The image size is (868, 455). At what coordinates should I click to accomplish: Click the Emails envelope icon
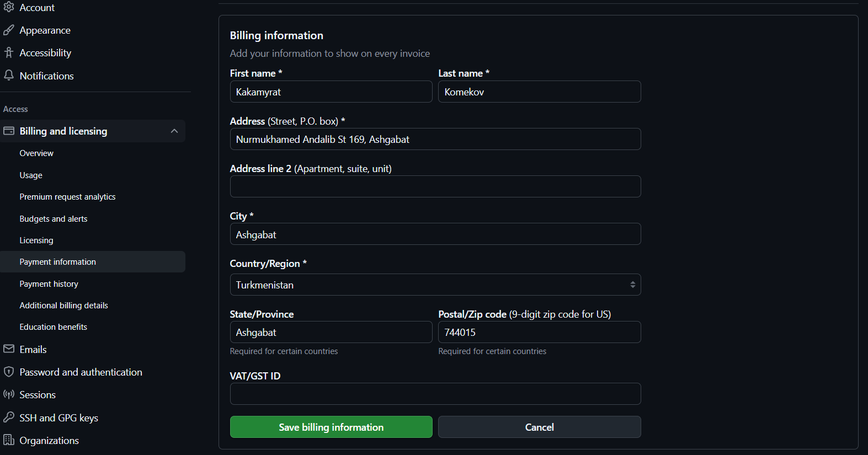[9, 349]
